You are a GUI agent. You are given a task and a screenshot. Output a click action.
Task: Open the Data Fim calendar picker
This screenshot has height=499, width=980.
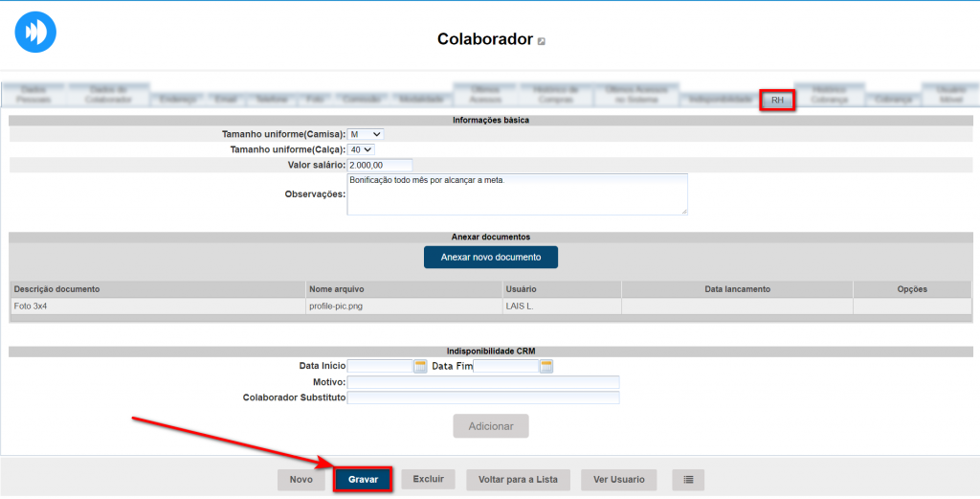546,366
